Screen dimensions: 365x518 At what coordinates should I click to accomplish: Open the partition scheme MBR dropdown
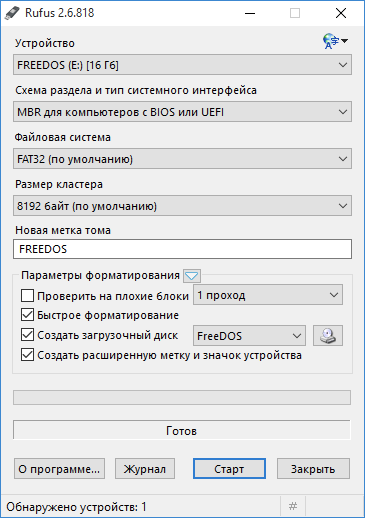click(182, 112)
